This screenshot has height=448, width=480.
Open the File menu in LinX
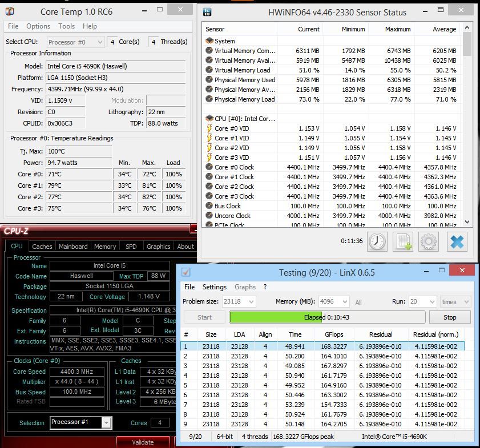[x=189, y=286]
